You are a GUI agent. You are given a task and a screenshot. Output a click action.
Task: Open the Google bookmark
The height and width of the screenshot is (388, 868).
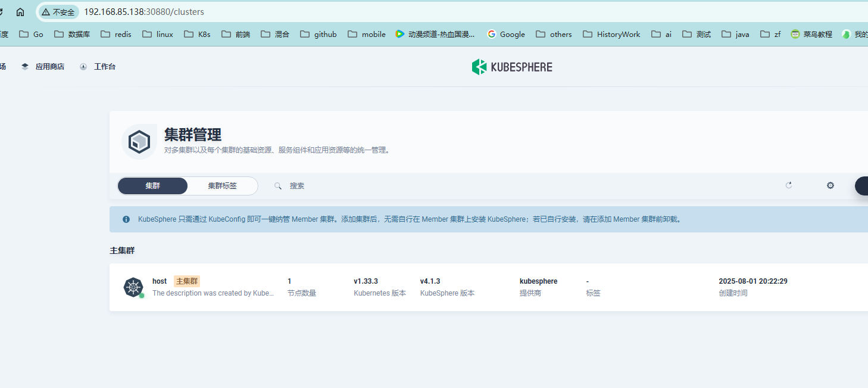(x=506, y=34)
